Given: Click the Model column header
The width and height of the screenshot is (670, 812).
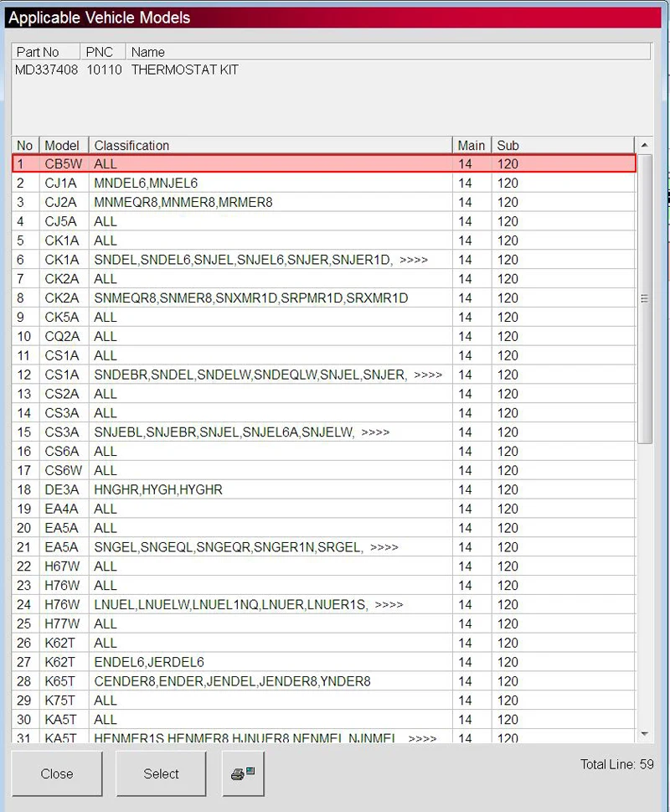Looking at the screenshot, I should (x=63, y=146).
